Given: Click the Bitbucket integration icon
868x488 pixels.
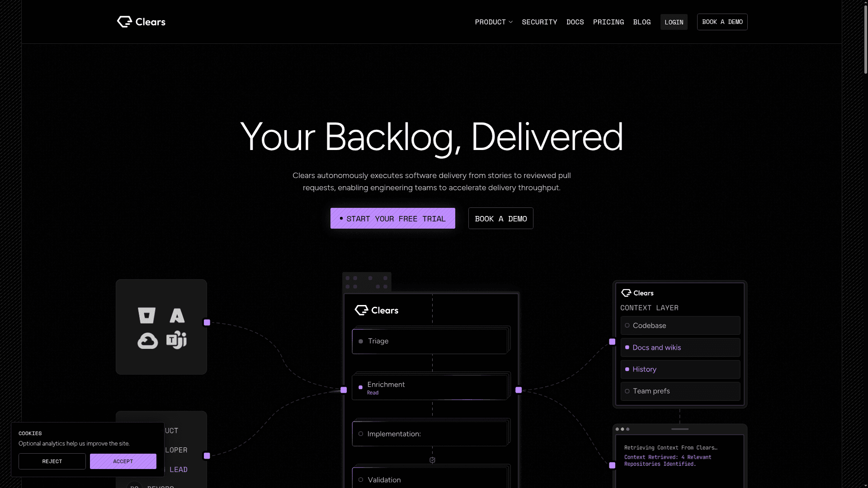Looking at the screenshot, I should click(x=146, y=315).
